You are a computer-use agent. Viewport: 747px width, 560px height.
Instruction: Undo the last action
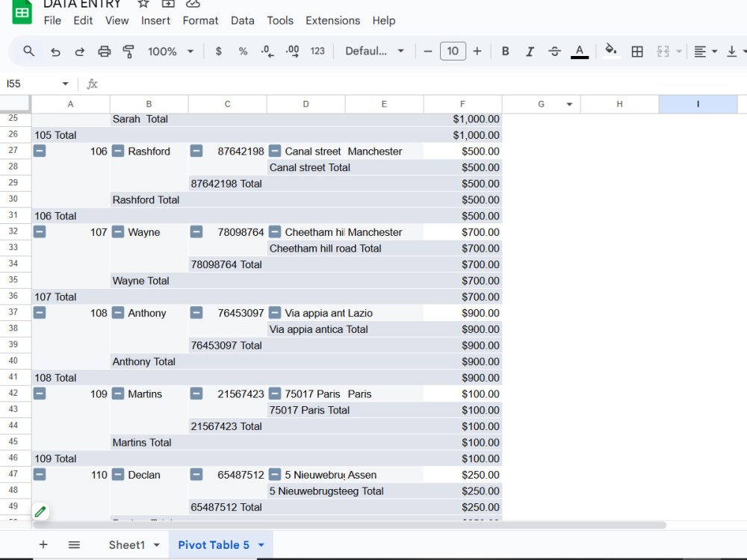point(55,52)
